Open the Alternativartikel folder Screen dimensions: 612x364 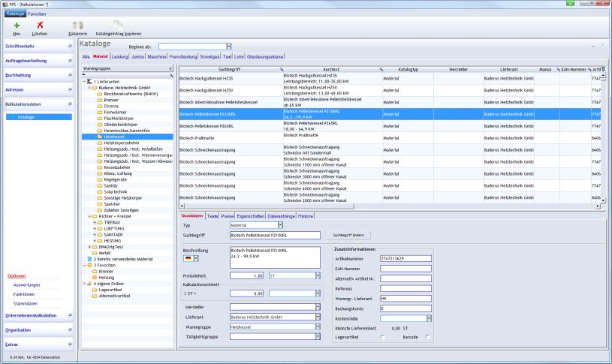tap(114, 296)
